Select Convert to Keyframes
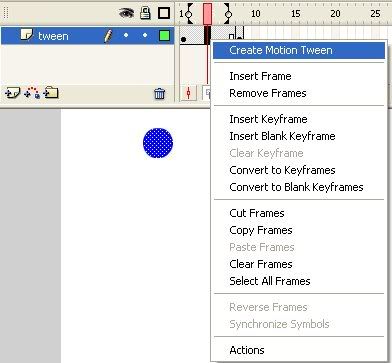Viewport: 392px width, 363px height. pos(282,170)
